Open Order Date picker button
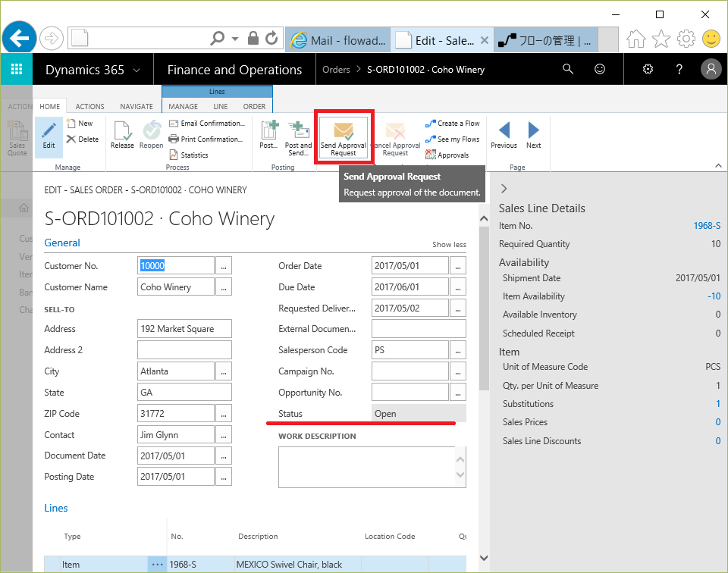 (458, 266)
